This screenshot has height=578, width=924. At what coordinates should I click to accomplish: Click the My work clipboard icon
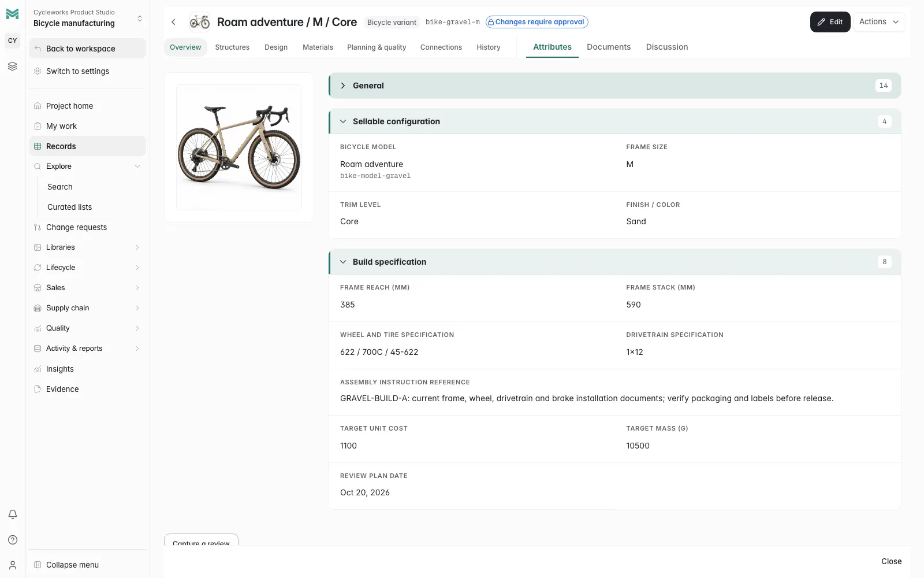[38, 126]
